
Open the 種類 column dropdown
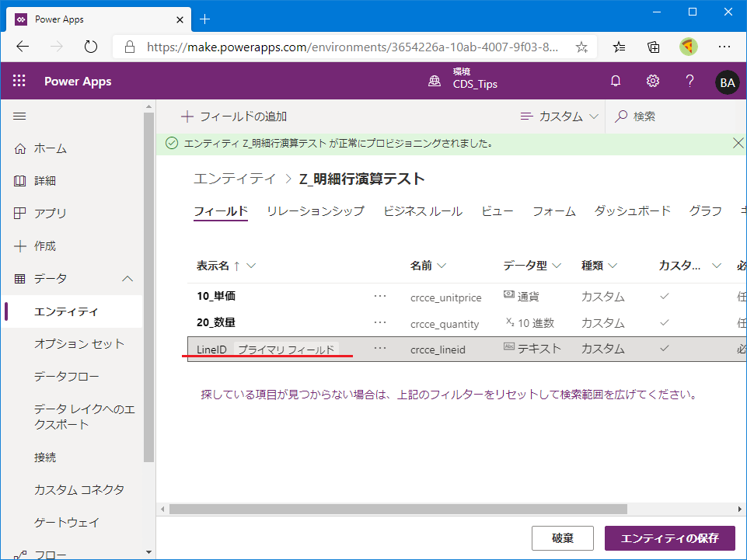coord(613,266)
